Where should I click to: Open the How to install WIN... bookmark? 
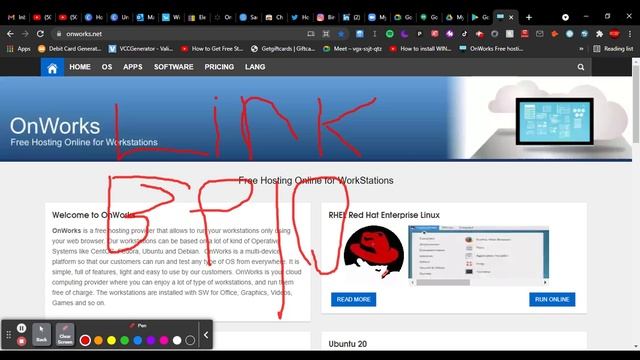pyautogui.click(x=420, y=49)
